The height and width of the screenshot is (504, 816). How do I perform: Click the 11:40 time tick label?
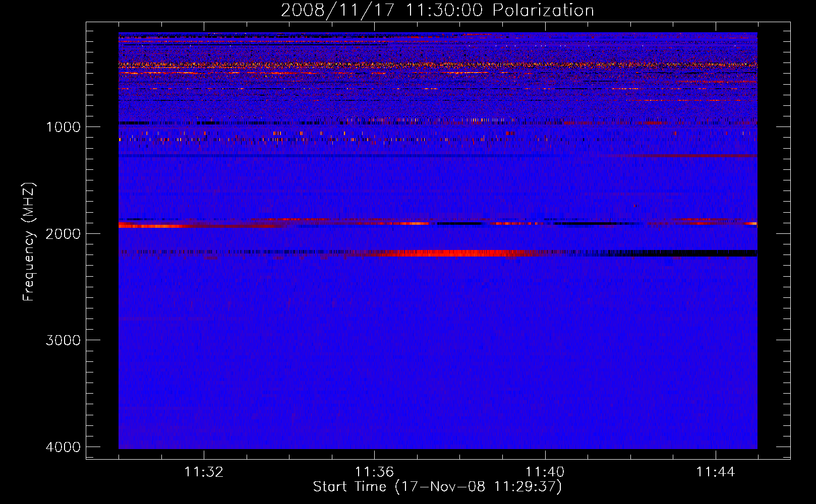pos(545,472)
